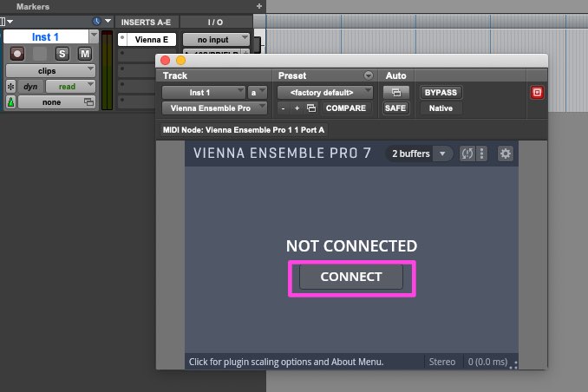Click the I / O column header
The height and width of the screenshot is (392, 588).
click(x=215, y=23)
